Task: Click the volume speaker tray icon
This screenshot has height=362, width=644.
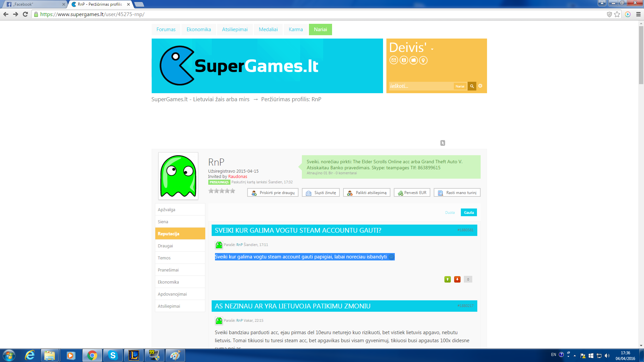Action: point(607,356)
